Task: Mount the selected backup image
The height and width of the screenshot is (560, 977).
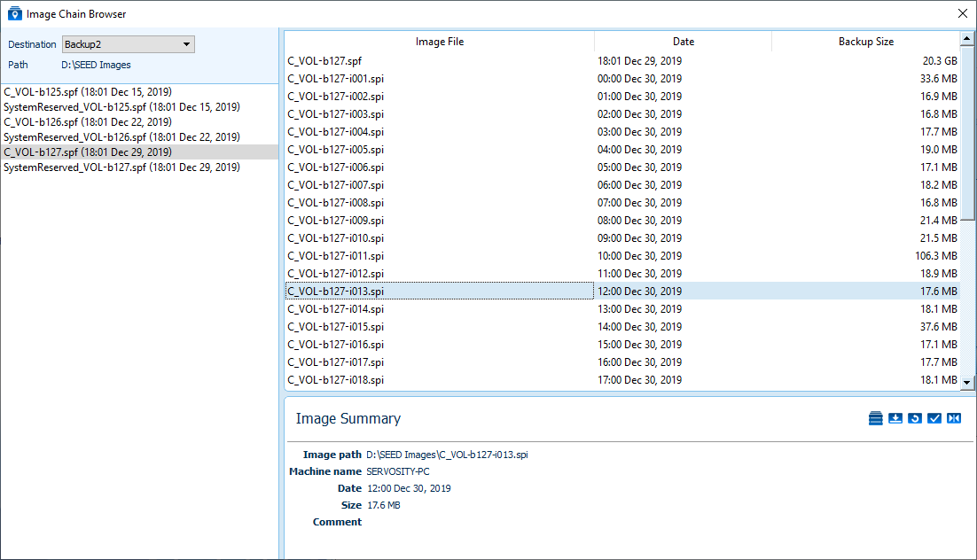Action: [875, 417]
